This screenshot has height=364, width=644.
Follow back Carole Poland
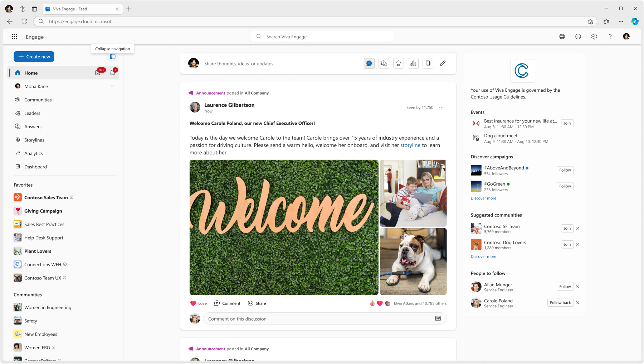coord(560,303)
